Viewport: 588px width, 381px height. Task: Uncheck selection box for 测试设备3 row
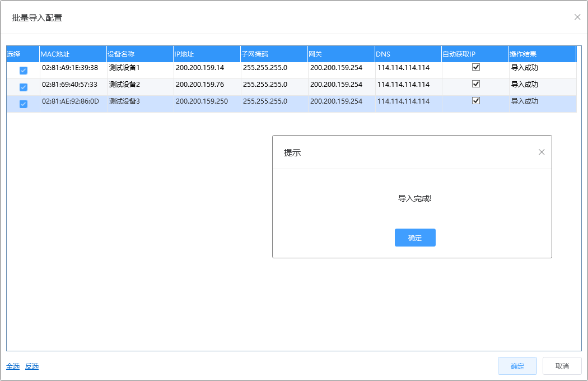point(24,104)
